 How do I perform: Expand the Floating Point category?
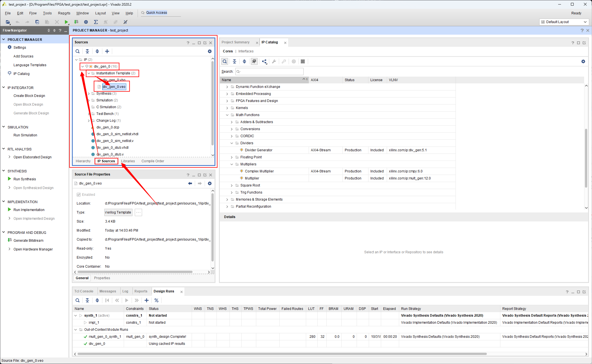232,157
